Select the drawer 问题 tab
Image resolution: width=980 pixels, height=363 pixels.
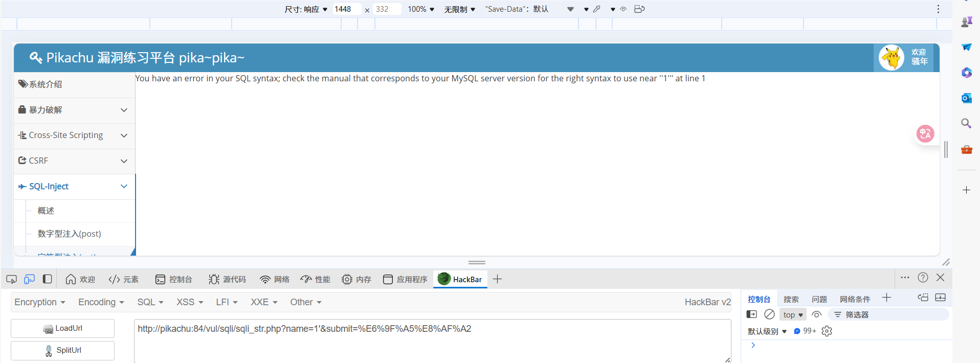[x=819, y=299]
